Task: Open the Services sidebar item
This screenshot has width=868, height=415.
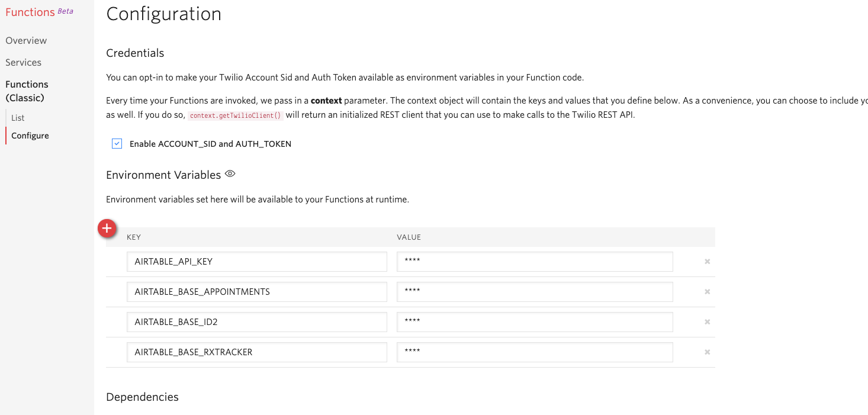Action: (x=24, y=62)
